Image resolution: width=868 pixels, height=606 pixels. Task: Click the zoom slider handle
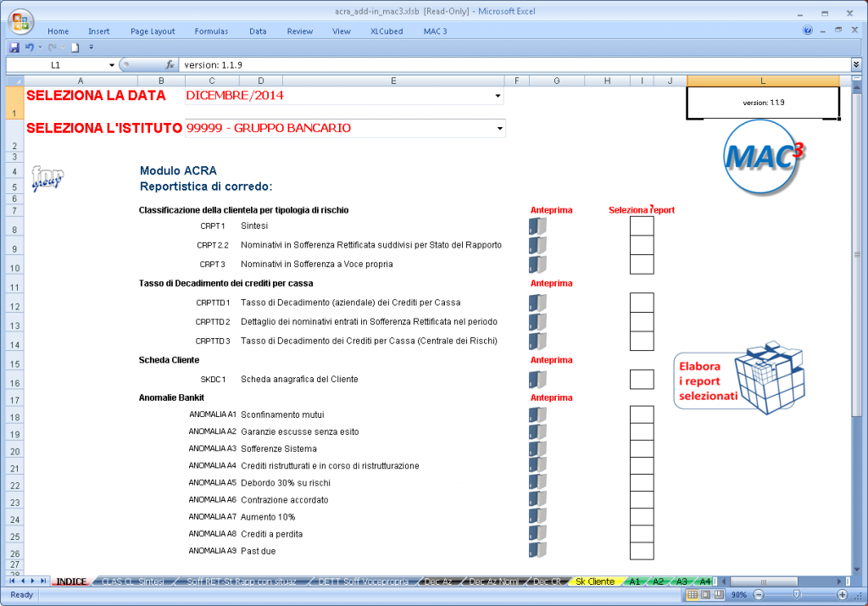(x=797, y=595)
